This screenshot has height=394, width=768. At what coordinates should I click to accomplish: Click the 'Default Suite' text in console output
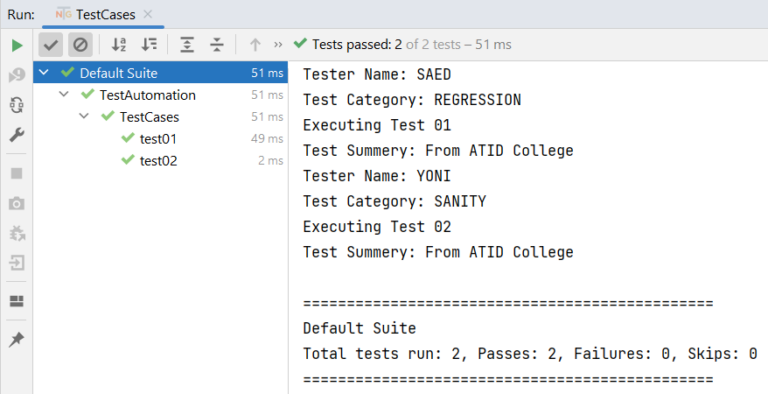360,328
